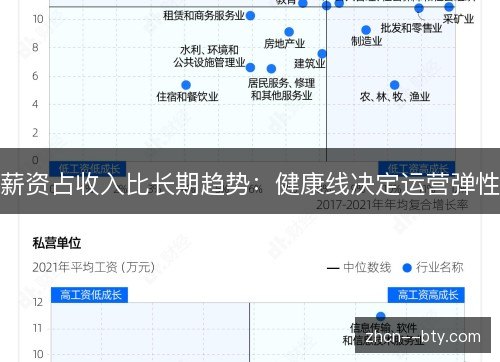Image resolution: width=500 pixels, height=362 pixels.
Task: Select the 批发和零售业 label
Action: (x=411, y=28)
